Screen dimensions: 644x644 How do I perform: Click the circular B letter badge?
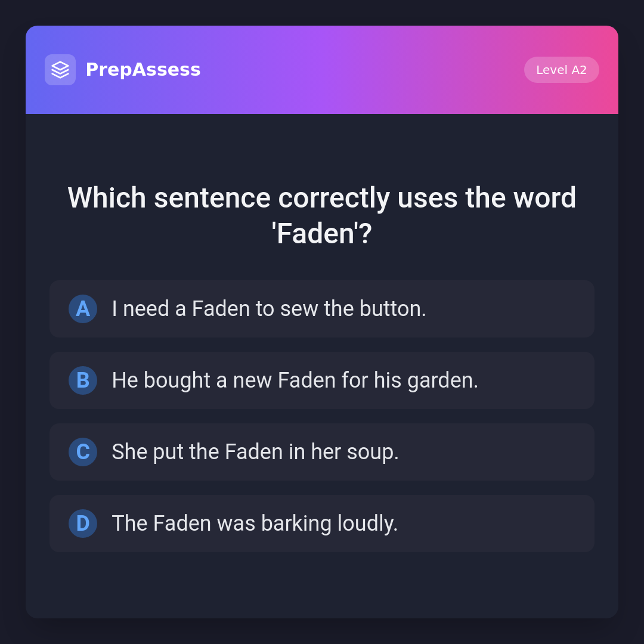tap(83, 380)
